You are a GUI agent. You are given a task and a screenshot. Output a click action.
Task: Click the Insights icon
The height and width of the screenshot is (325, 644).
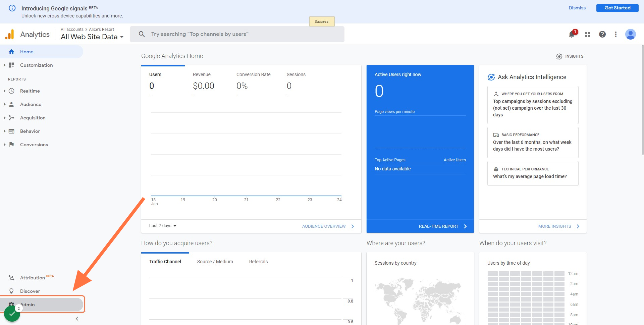point(559,56)
